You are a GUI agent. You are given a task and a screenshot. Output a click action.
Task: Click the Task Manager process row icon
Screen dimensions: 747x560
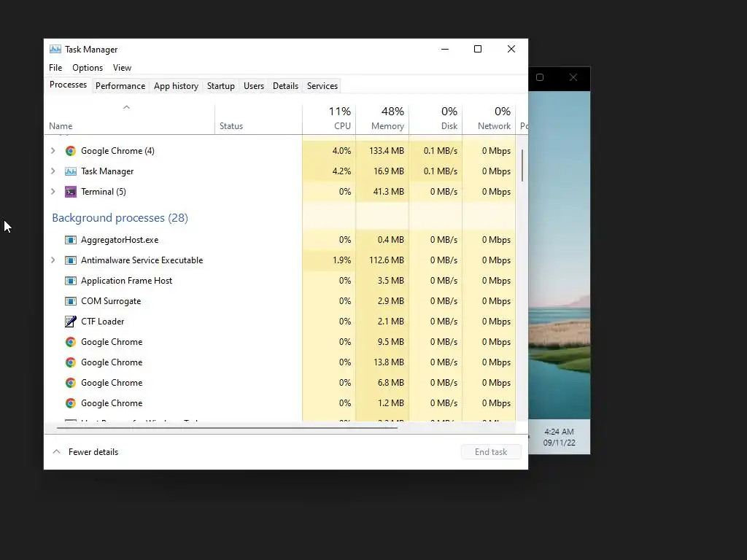[x=71, y=171]
